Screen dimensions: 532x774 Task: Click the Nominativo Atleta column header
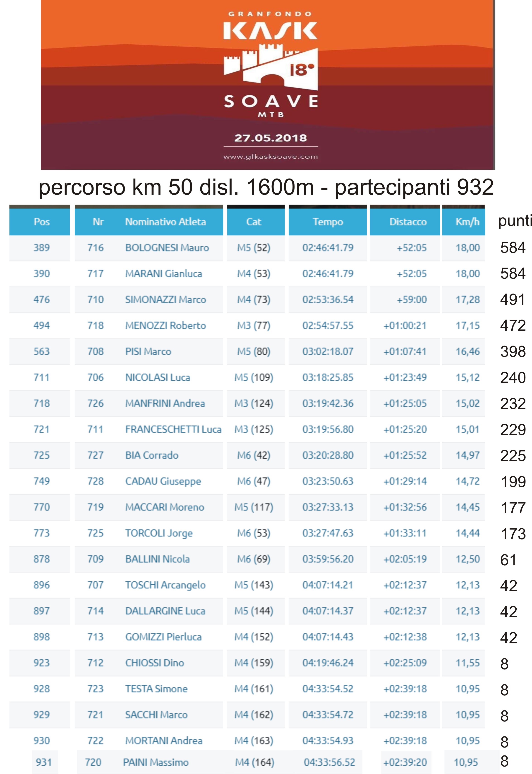(x=166, y=222)
